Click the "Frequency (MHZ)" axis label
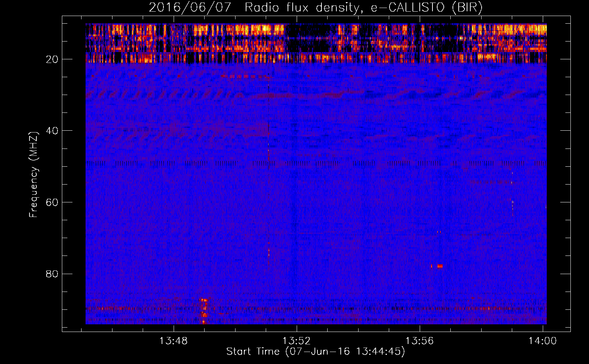This screenshot has height=364, width=589. (33, 175)
